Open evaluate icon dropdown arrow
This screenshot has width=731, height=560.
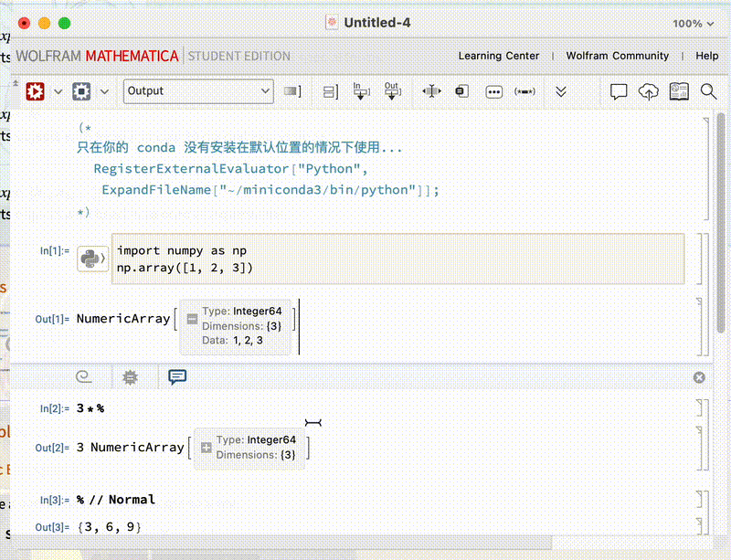[58, 91]
